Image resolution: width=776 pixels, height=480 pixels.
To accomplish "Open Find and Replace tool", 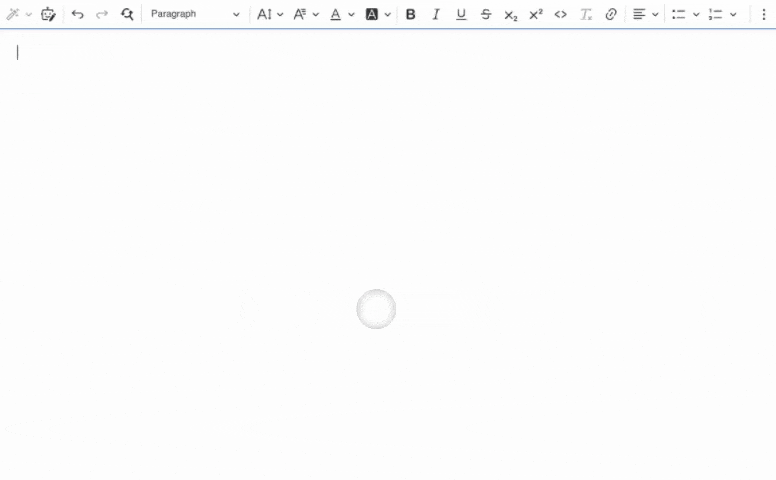I will (127, 14).
